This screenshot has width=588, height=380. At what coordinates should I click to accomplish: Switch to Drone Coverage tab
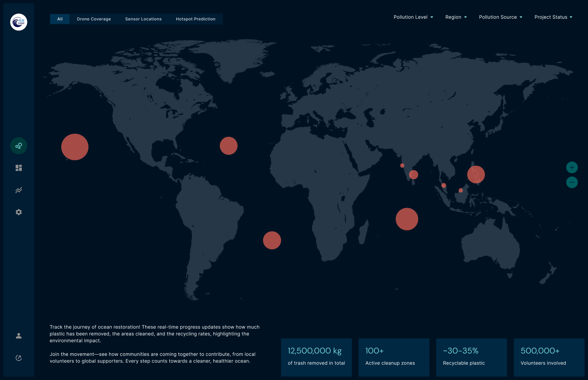pos(94,19)
